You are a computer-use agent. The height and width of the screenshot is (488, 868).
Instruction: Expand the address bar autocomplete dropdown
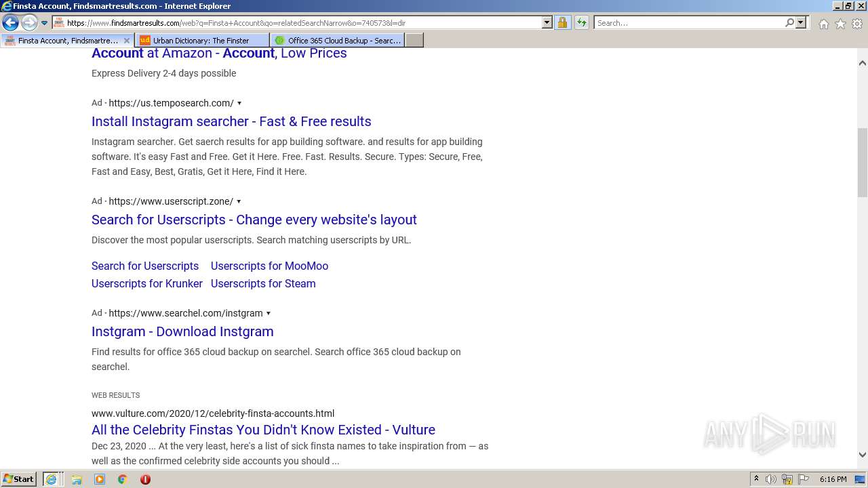click(x=547, y=23)
